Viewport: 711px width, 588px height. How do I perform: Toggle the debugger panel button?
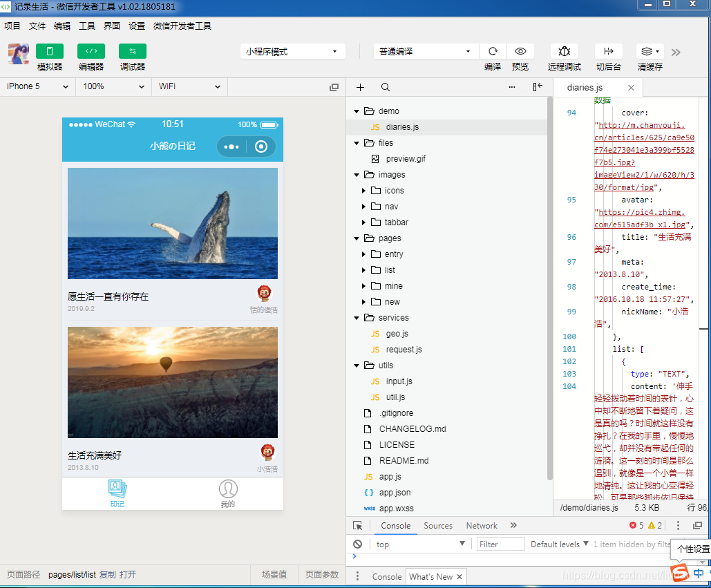click(x=133, y=51)
